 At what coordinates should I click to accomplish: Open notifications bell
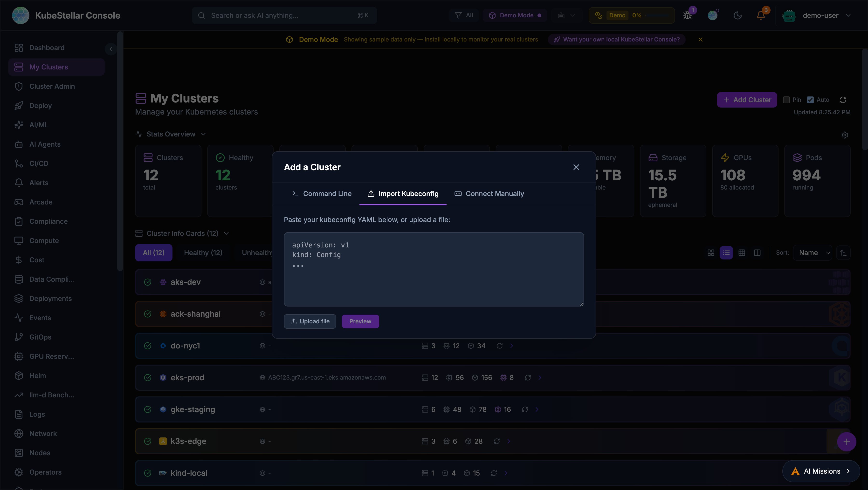point(761,15)
